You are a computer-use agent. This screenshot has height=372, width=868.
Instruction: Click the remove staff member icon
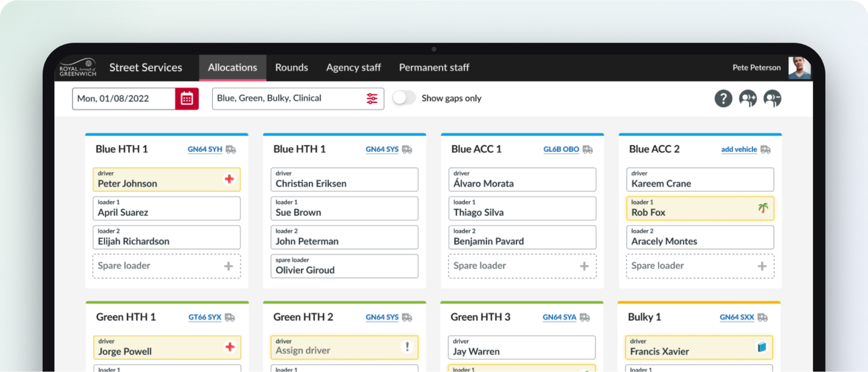[772, 98]
